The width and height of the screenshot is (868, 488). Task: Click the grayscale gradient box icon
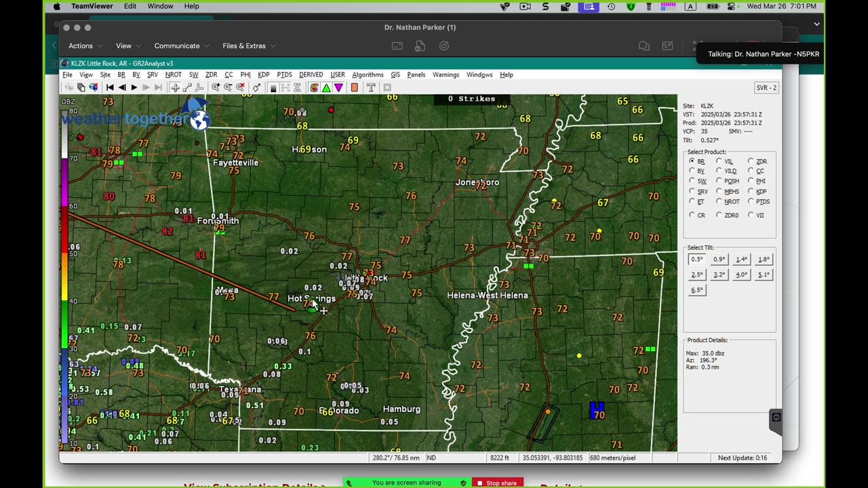click(x=273, y=87)
